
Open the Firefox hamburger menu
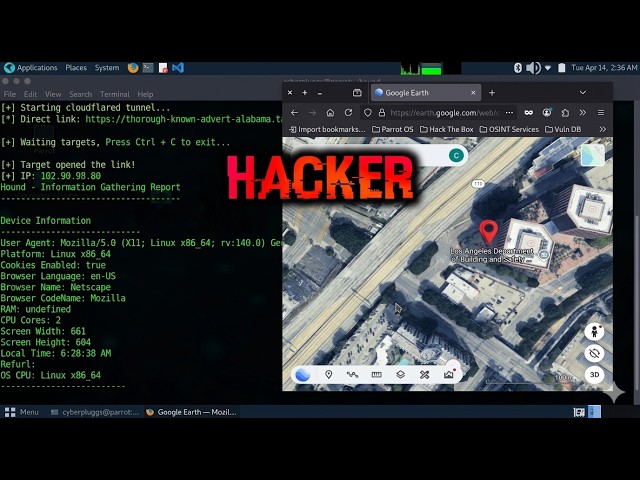tap(601, 113)
